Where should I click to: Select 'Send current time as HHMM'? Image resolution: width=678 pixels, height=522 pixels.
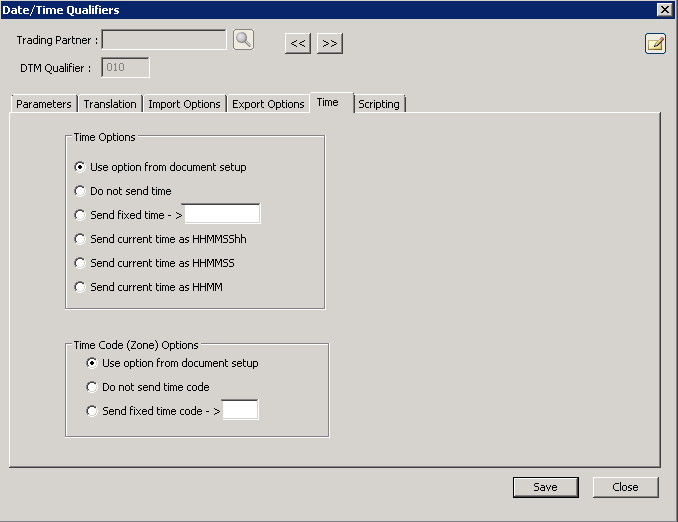[x=81, y=287]
